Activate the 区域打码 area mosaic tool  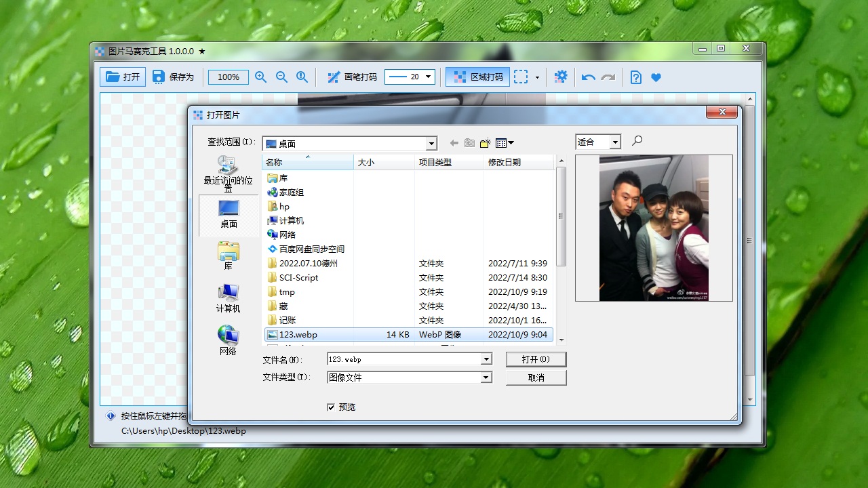pyautogui.click(x=477, y=77)
